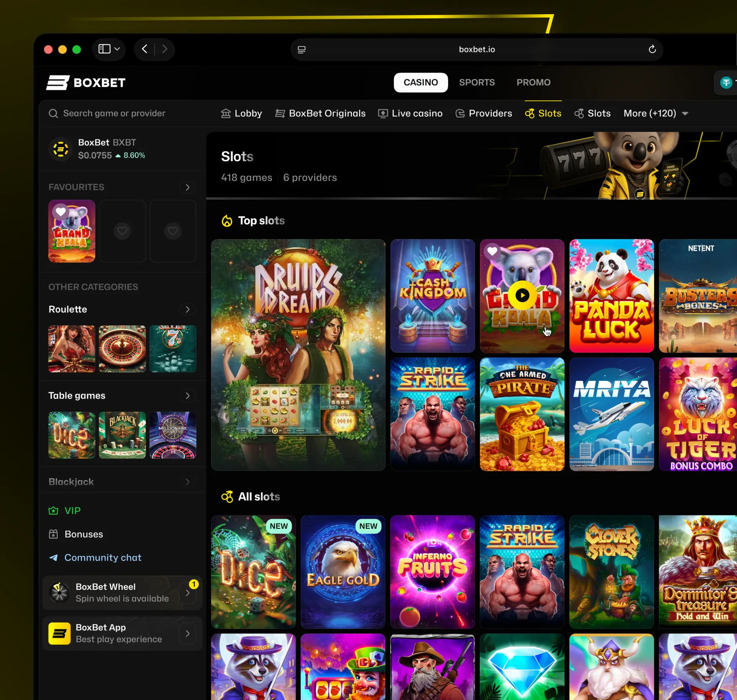Screen dimensions: 737x700
Task: Go back with browser back arrow
Action: click(x=144, y=49)
